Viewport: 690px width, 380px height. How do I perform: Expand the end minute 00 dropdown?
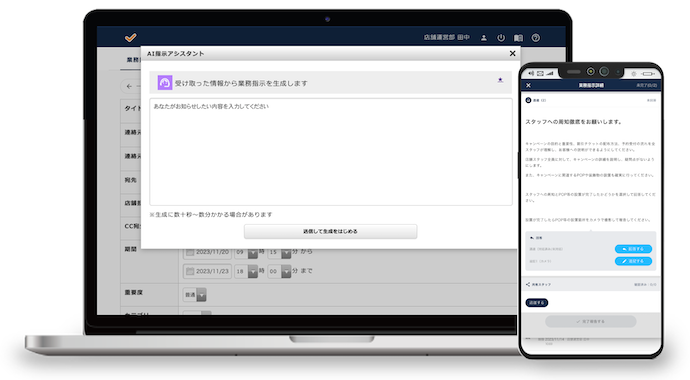pos(286,271)
